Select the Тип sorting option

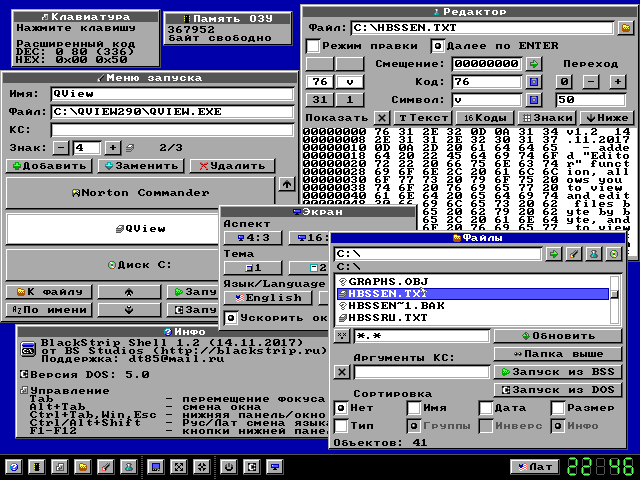click(341, 426)
